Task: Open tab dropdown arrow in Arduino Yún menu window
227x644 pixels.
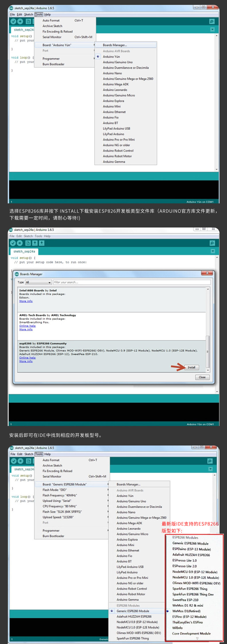Action: point(212,29)
